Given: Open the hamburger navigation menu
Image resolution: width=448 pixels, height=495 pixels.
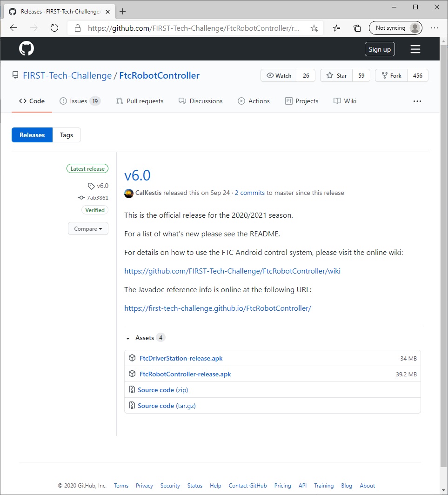Looking at the screenshot, I should tap(415, 49).
